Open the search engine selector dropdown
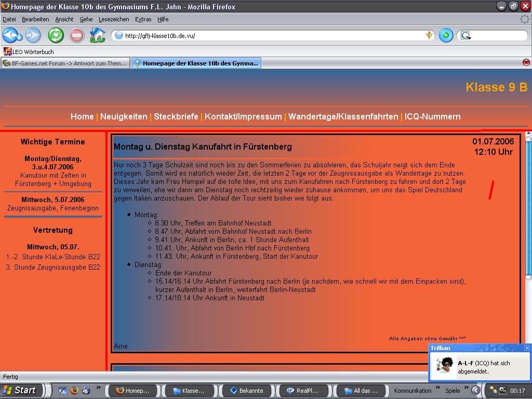Screen dimensions: 532x399 tap(466, 36)
